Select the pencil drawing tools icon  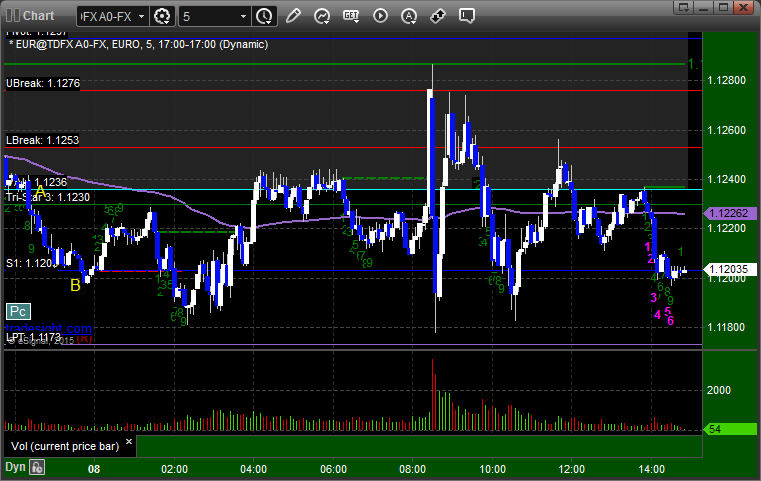coord(293,16)
